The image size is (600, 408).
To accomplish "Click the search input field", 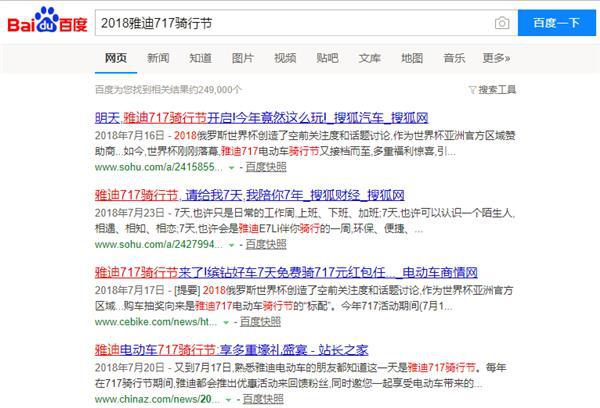I will (290, 23).
